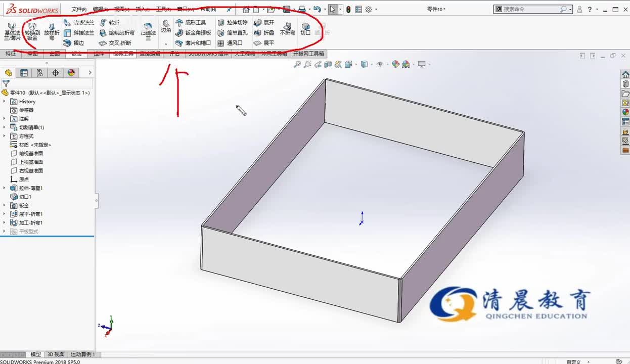This screenshot has height=364, width=630.
Task: Switch to FeatureManager design tree tab
Action: [x=8, y=73]
